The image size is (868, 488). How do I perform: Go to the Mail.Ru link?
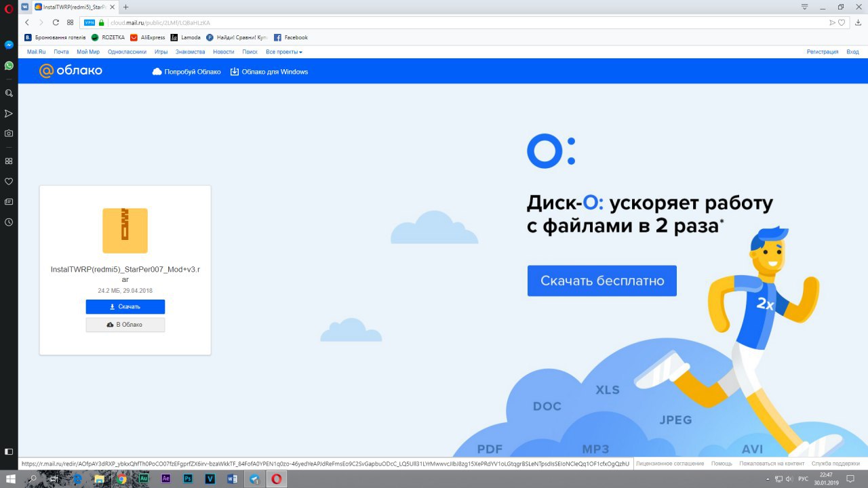click(x=36, y=52)
